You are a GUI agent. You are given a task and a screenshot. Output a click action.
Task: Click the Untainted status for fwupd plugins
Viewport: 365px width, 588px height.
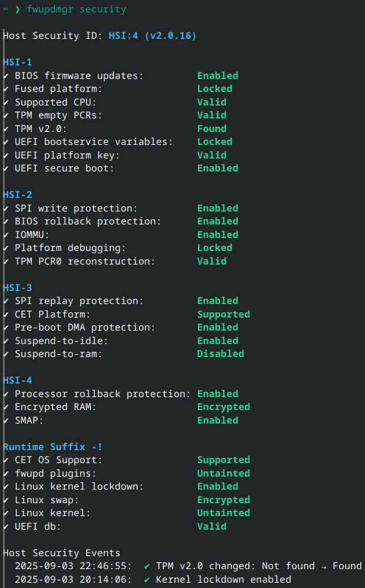click(223, 474)
